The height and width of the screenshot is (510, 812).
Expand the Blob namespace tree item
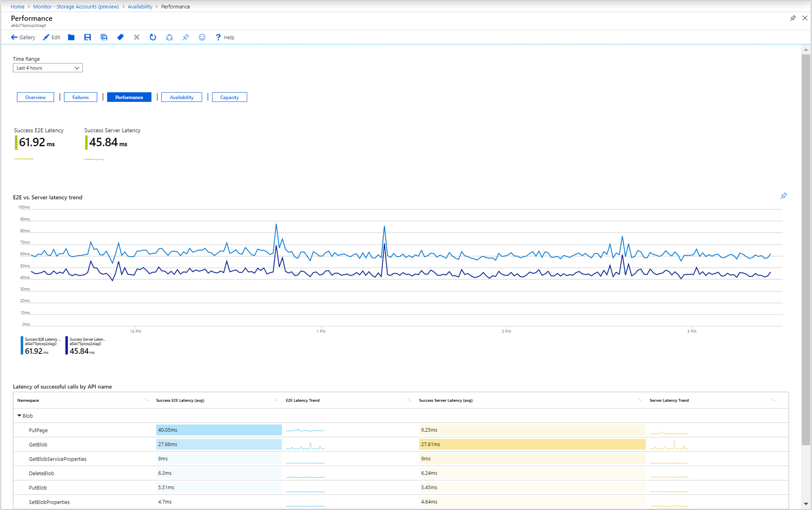point(20,416)
